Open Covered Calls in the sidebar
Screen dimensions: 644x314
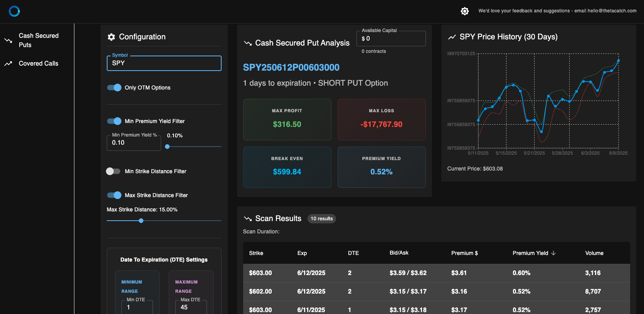[x=37, y=63]
